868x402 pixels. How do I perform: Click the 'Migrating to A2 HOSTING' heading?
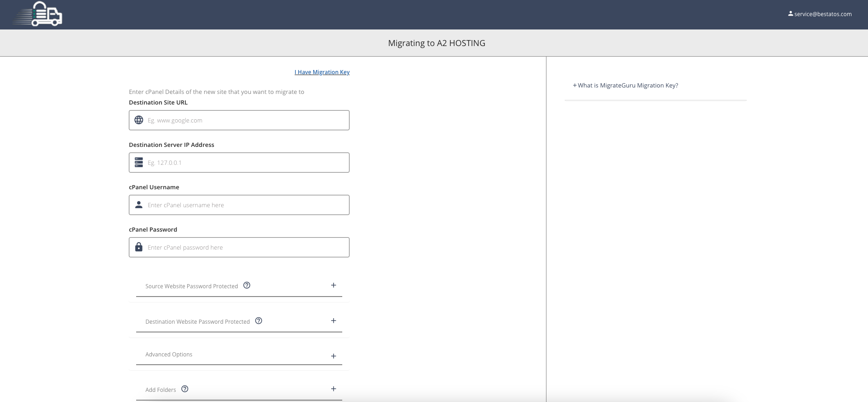[437, 43]
